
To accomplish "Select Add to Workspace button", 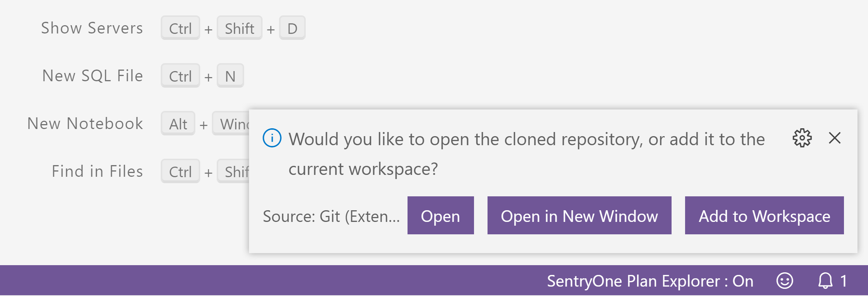I will 764,216.
